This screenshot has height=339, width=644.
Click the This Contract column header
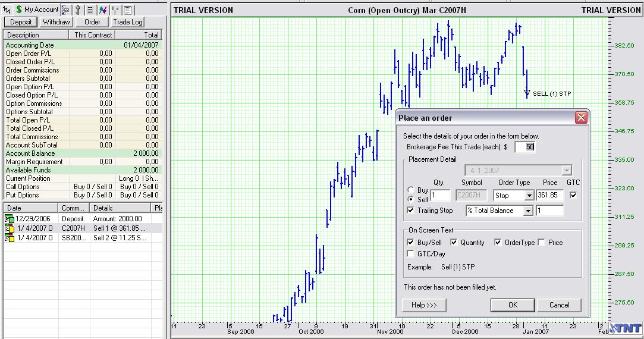coord(92,35)
